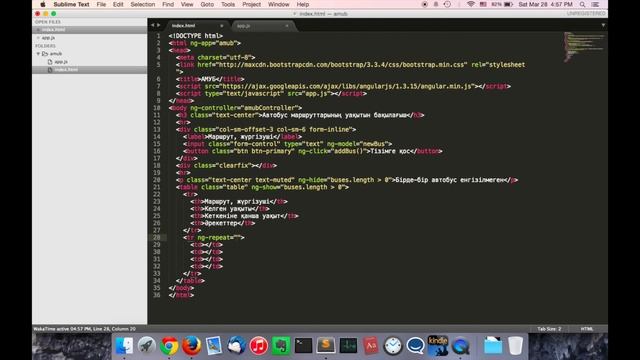The width and height of the screenshot is (640, 360).
Task: Click the Wi-Fi status icon
Action: click(471, 4)
